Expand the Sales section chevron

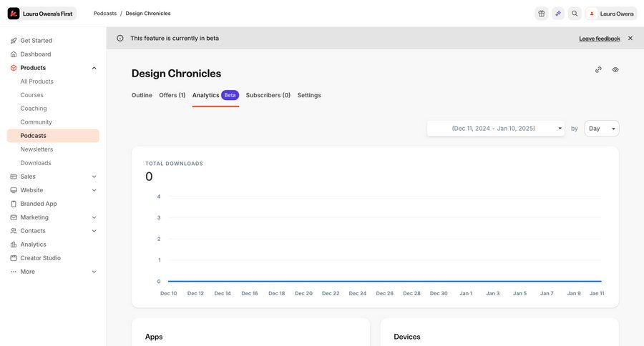pos(94,177)
